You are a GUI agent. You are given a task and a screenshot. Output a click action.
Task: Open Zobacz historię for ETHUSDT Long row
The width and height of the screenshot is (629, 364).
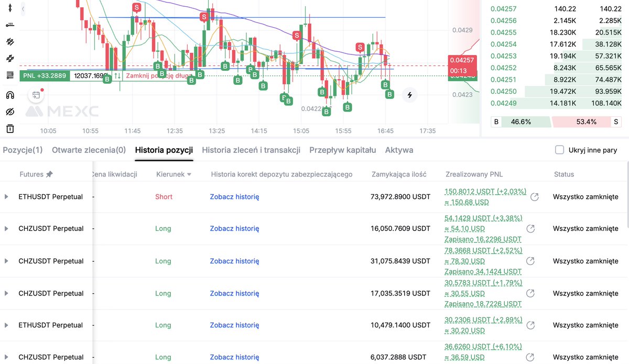click(x=234, y=325)
